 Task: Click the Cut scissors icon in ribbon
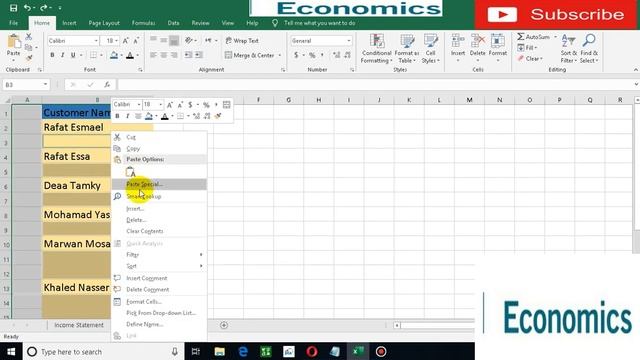[29, 37]
